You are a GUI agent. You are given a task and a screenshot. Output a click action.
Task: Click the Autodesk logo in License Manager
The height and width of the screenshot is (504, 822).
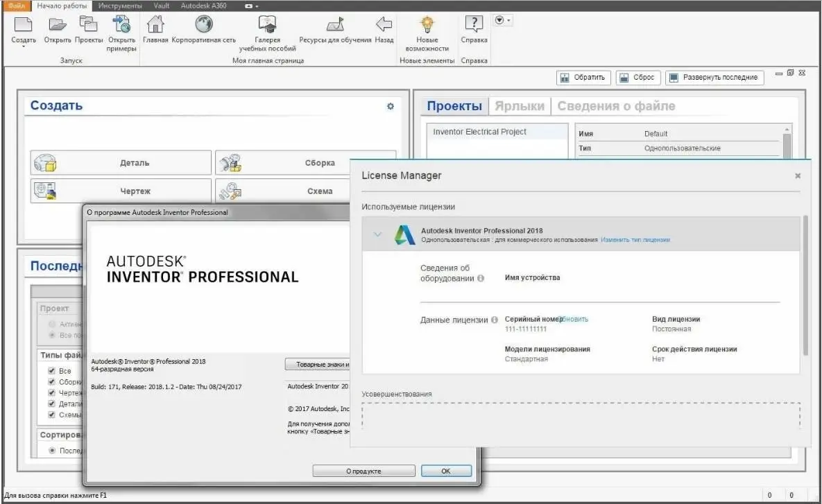coord(404,235)
